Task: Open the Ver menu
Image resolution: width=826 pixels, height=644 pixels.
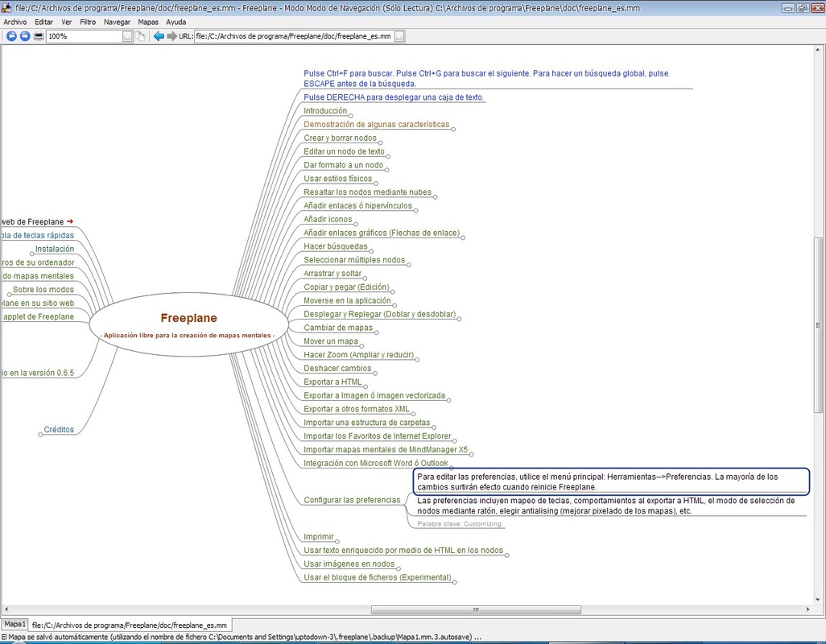Action: coord(66,22)
